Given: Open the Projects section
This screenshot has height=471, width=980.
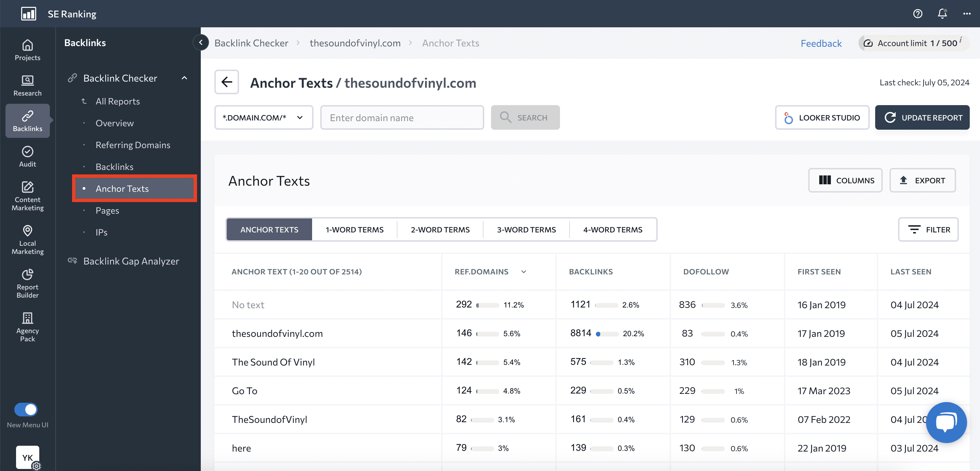Looking at the screenshot, I should click(27, 50).
